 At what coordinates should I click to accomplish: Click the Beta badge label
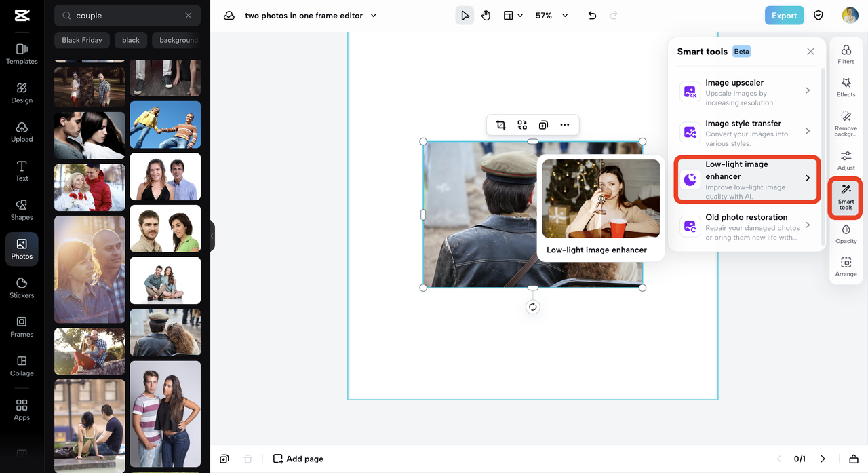click(741, 52)
